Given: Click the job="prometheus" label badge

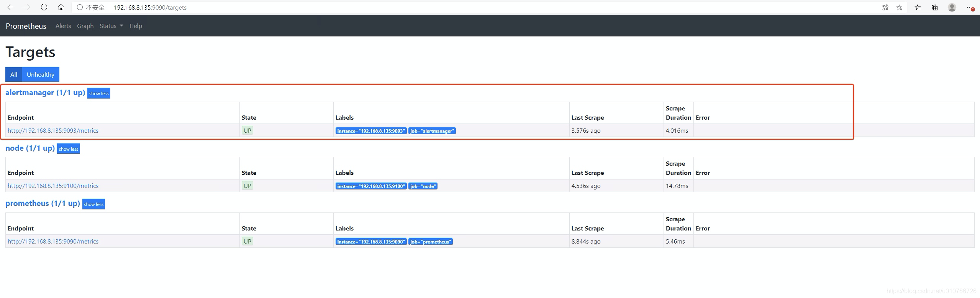Looking at the screenshot, I should coord(431,242).
